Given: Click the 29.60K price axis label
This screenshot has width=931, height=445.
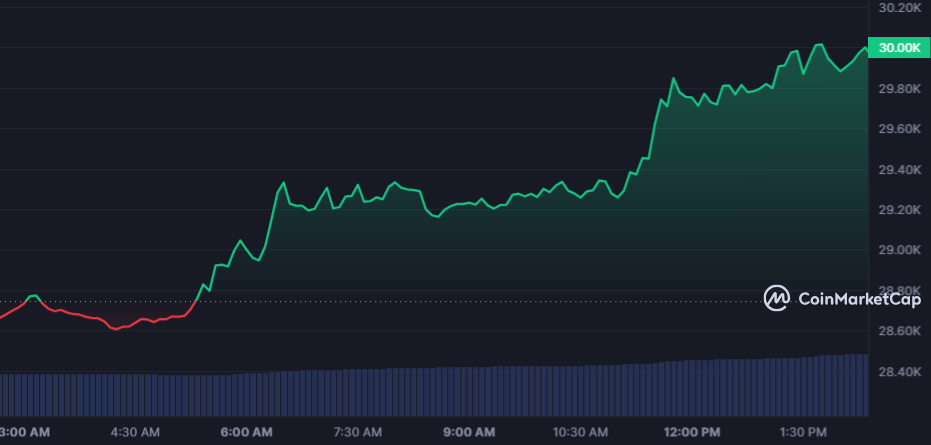Looking at the screenshot, I should click(x=898, y=129).
